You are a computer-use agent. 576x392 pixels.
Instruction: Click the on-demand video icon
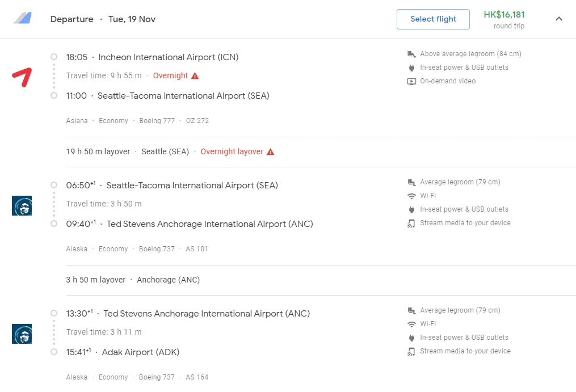[412, 81]
